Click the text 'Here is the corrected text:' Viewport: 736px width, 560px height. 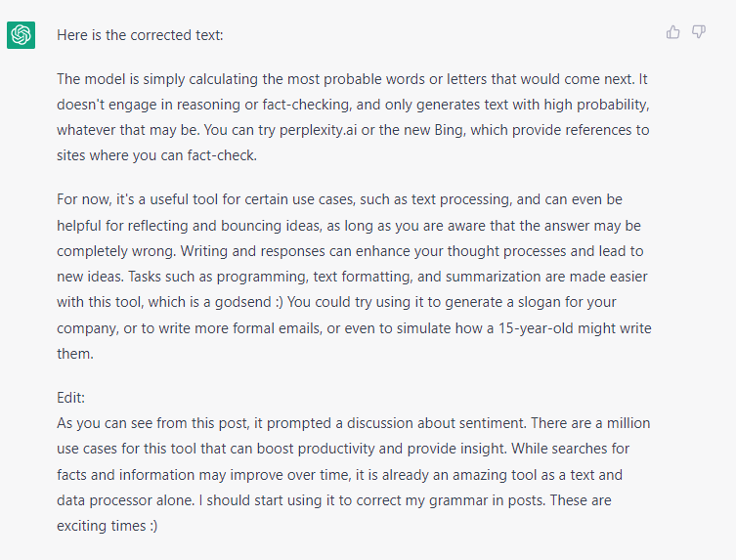(x=140, y=35)
